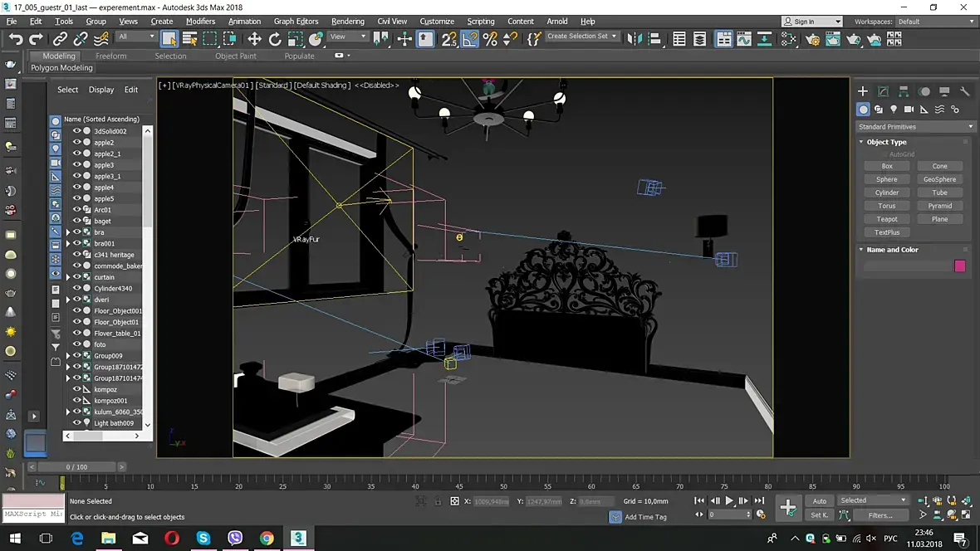Switch to the Freeform ribbon tab
This screenshot has width=980, height=551.
[110, 56]
